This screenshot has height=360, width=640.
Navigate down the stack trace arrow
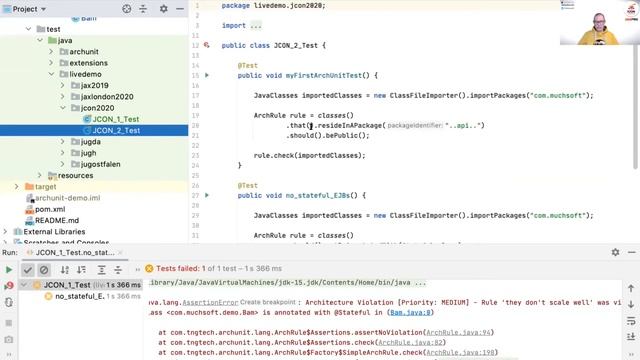[631, 304]
